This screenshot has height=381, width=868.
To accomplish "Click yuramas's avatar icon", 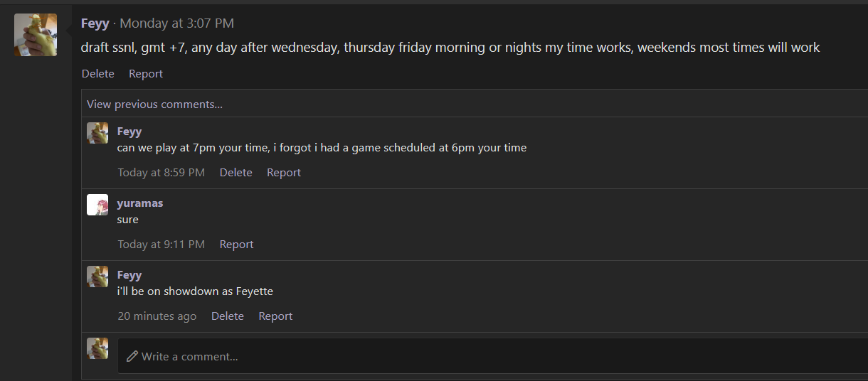I will 97,205.
